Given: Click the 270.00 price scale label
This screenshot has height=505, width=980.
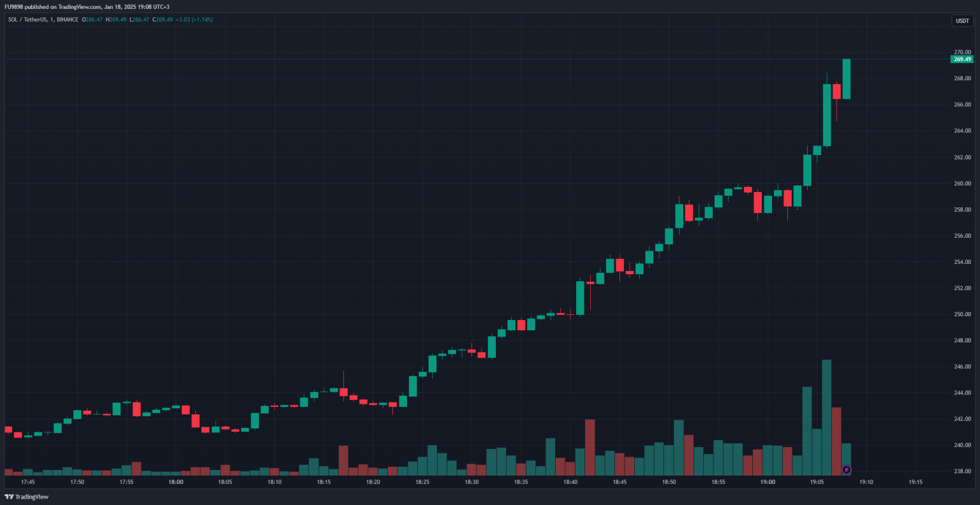Looking at the screenshot, I should (x=962, y=52).
